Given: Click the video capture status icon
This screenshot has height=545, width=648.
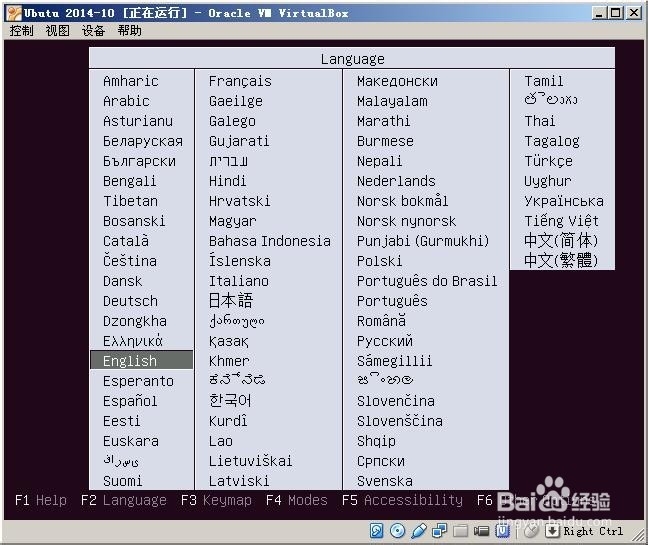Looking at the screenshot, I should (x=481, y=531).
